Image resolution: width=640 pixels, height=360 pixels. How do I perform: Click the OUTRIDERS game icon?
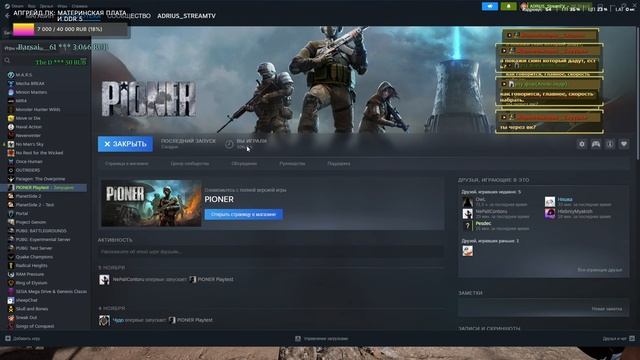11,170
